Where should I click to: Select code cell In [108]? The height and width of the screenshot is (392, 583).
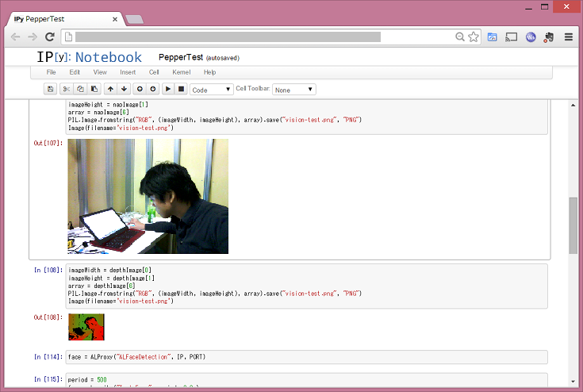tap(306, 286)
